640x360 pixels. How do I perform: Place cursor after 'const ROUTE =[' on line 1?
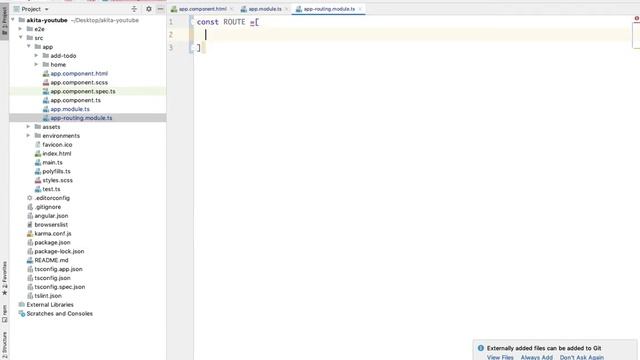pos(259,22)
